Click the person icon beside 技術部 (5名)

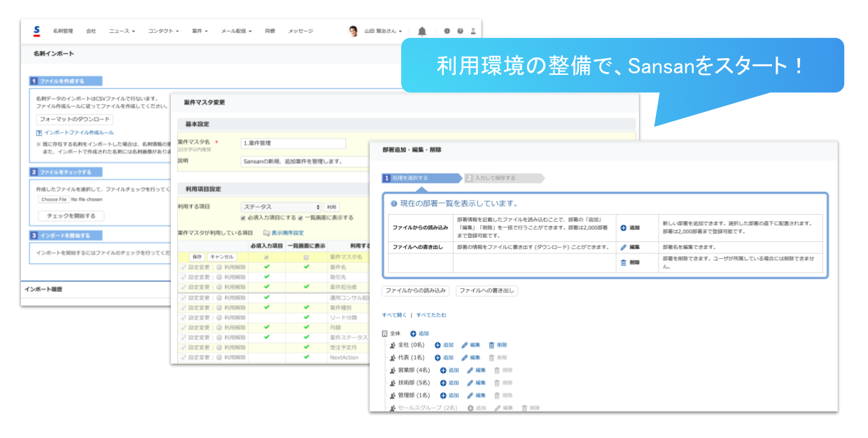coord(392,383)
